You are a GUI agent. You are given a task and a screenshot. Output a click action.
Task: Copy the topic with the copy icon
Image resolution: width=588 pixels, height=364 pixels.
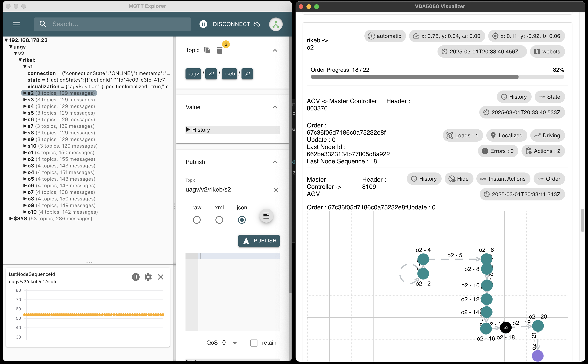pyautogui.click(x=207, y=50)
